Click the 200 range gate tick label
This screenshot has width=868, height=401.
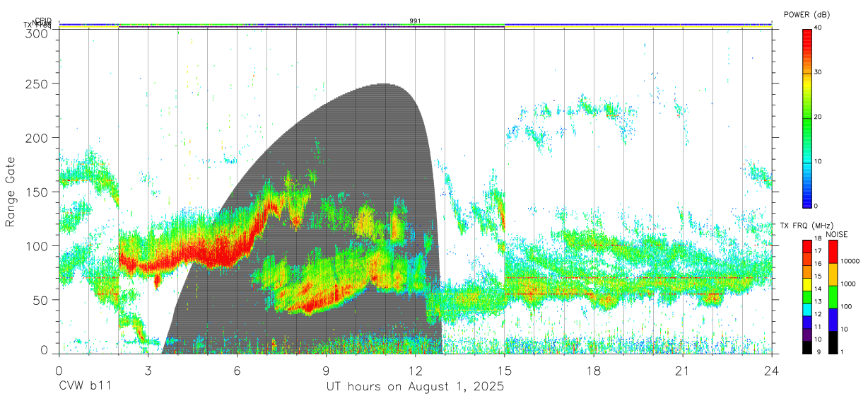coord(37,137)
